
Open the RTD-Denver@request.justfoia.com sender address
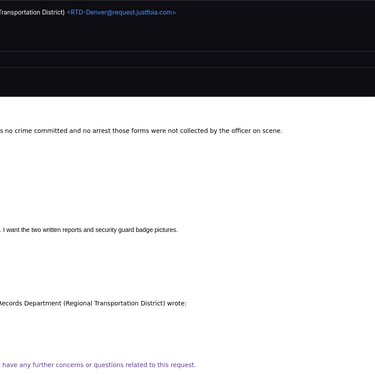121,12
